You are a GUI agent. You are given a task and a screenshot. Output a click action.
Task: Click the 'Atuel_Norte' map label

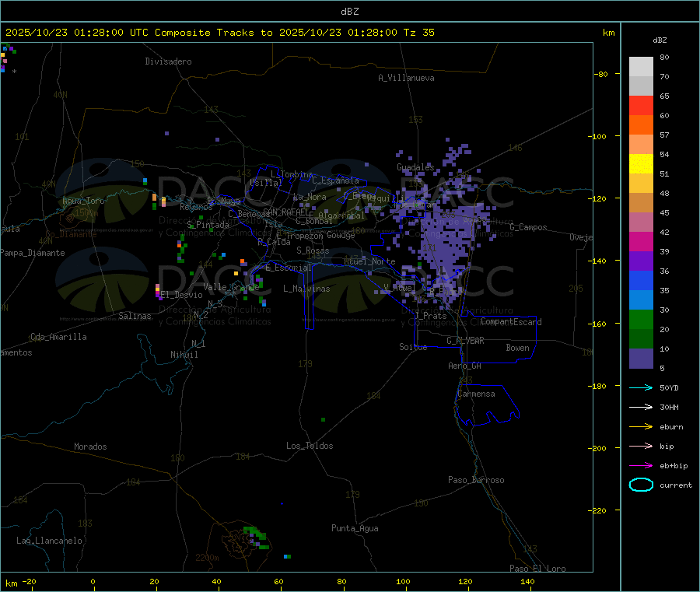(369, 261)
